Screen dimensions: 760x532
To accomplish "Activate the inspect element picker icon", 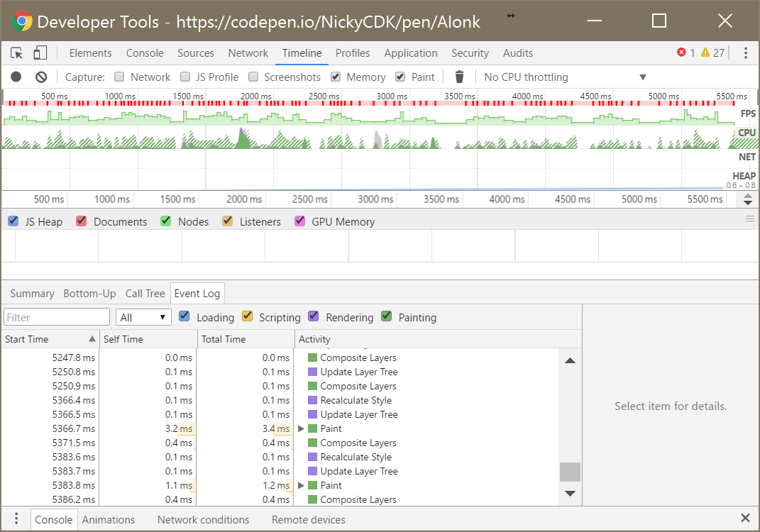I will point(16,52).
